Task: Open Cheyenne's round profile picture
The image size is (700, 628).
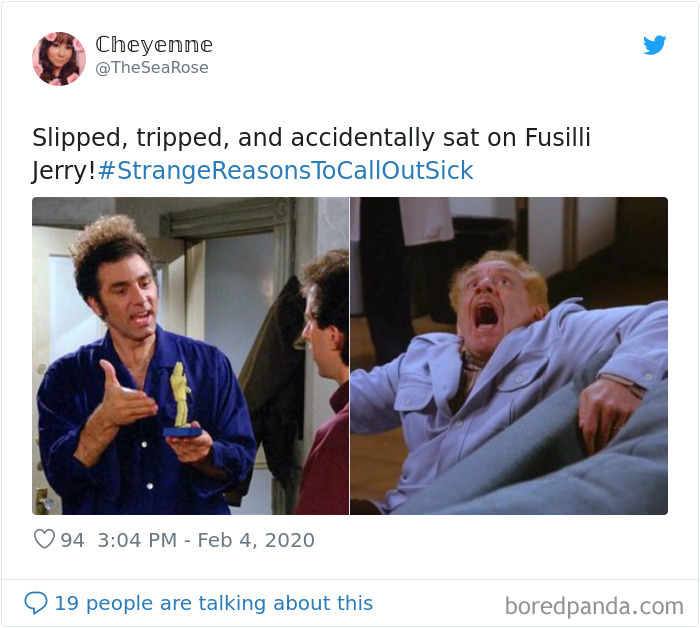Action: pyautogui.click(x=58, y=58)
